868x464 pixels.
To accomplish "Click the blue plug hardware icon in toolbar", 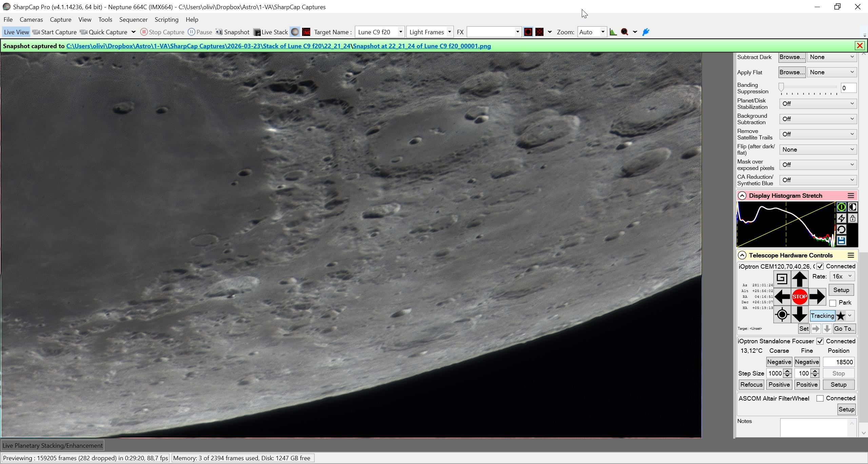I will tap(646, 32).
